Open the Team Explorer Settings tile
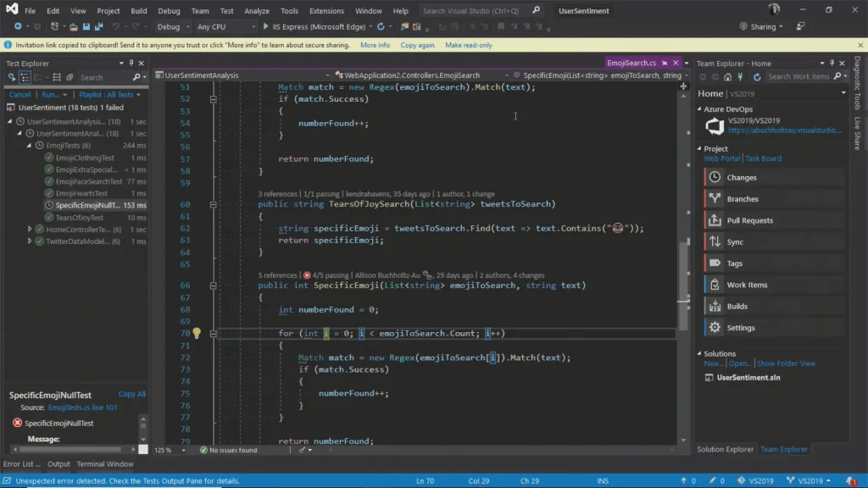The height and width of the screenshot is (488, 868). click(773, 328)
